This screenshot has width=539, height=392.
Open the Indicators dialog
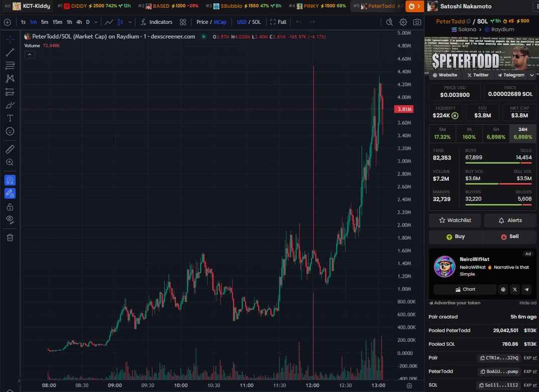[x=157, y=23]
